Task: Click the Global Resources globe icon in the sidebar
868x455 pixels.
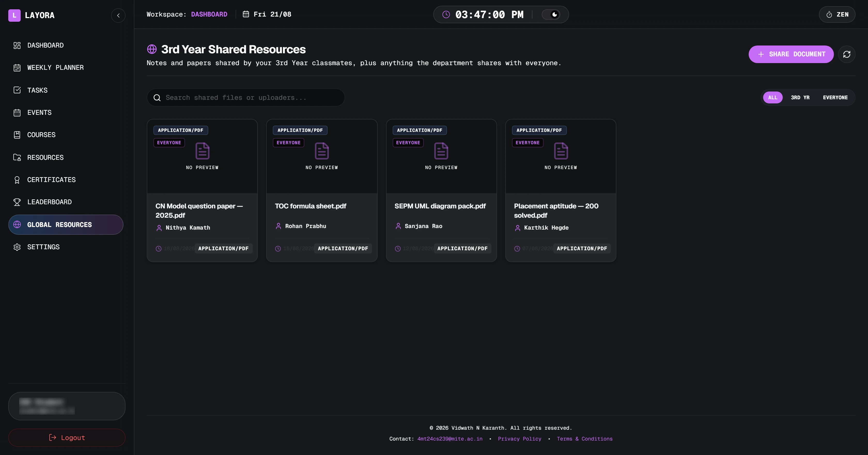Action: pos(17,225)
